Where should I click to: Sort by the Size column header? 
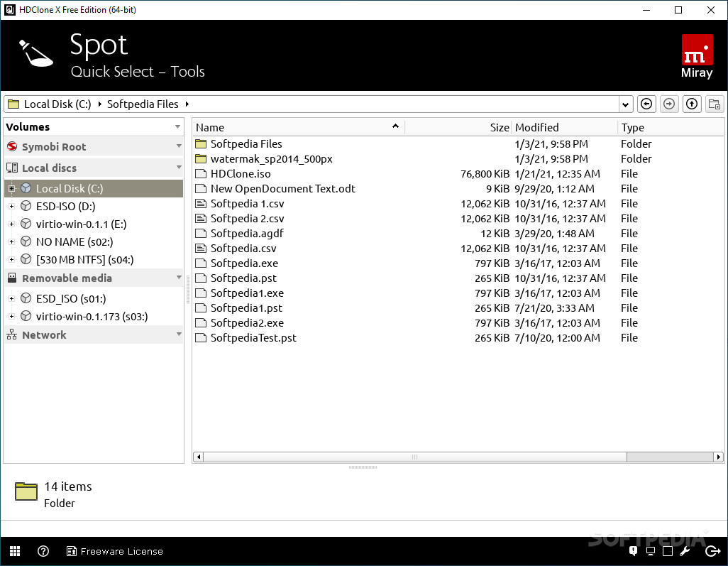tap(458, 127)
